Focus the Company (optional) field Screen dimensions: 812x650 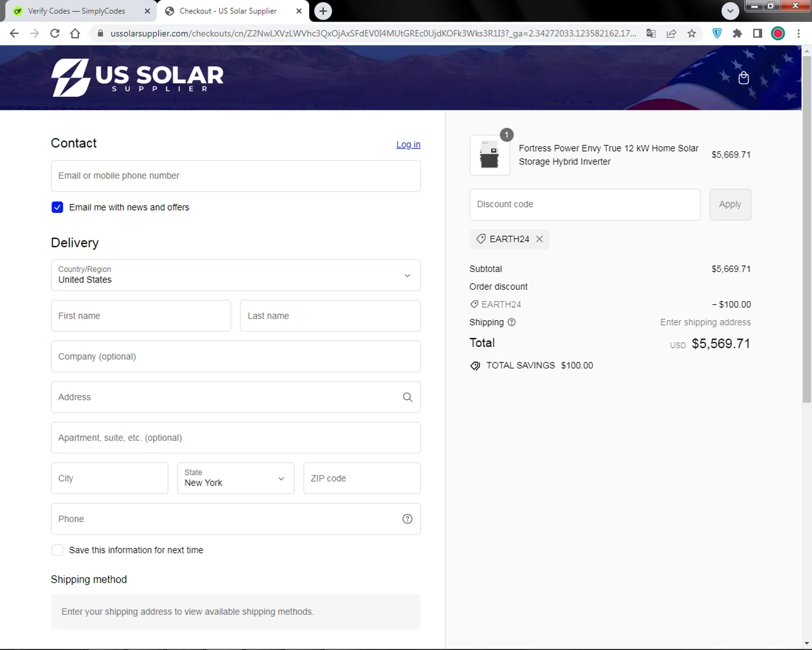tap(235, 356)
